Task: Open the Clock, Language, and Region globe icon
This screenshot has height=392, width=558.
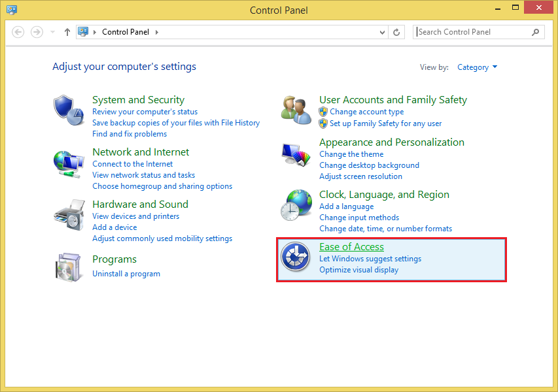Action: pyautogui.click(x=296, y=205)
